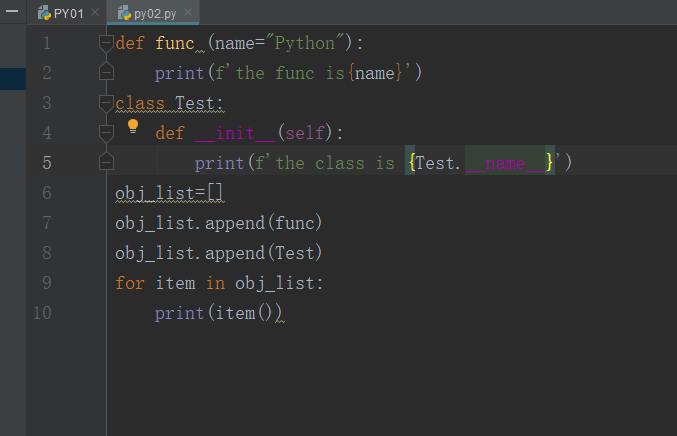Click the 'item()' call on line 10
Image resolution: width=677 pixels, height=436 pixels.
(244, 313)
